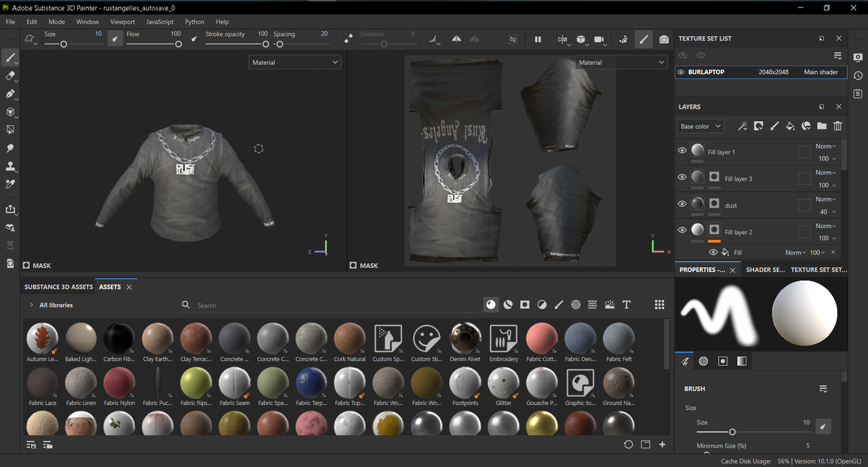
Task: Open the camera Render mode icon
Action: (664, 39)
